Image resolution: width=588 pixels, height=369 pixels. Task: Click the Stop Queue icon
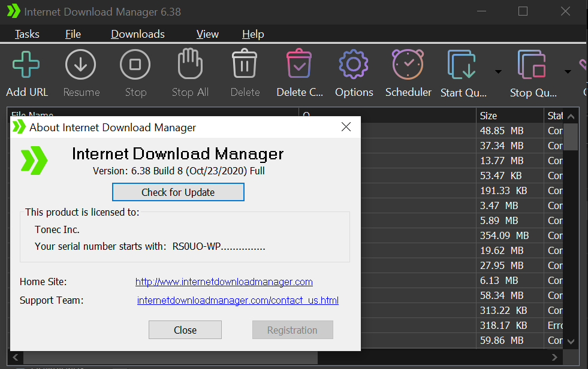tap(532, 65)
